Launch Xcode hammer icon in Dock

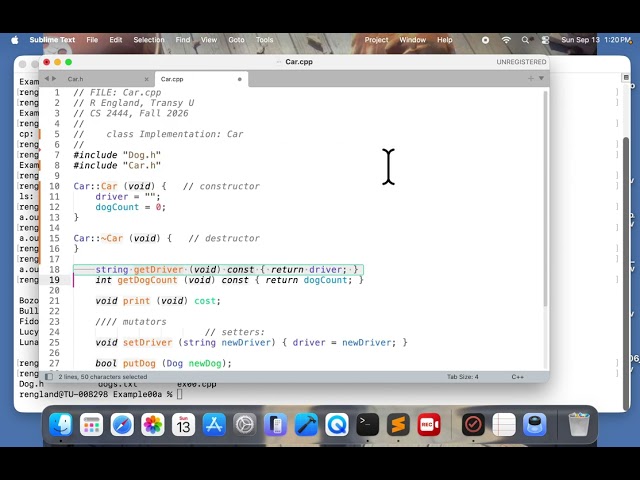[306, 425]
